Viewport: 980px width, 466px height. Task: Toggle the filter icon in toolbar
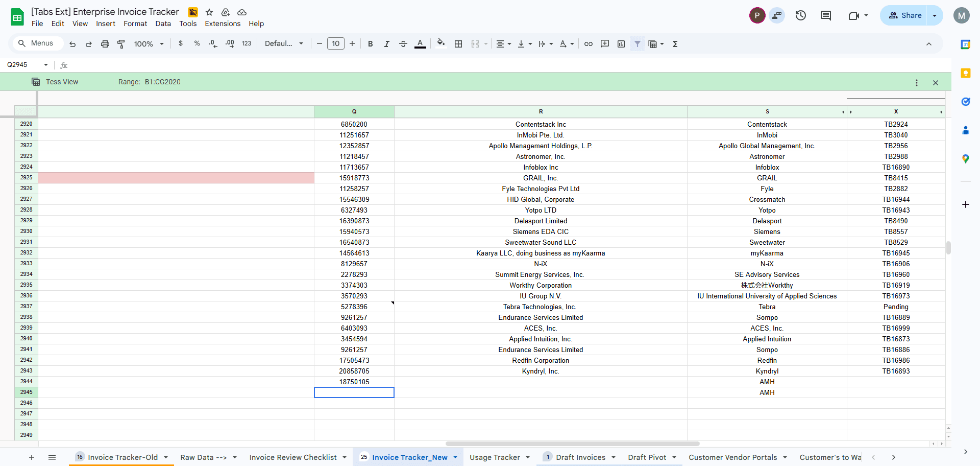tap(638, 44)
